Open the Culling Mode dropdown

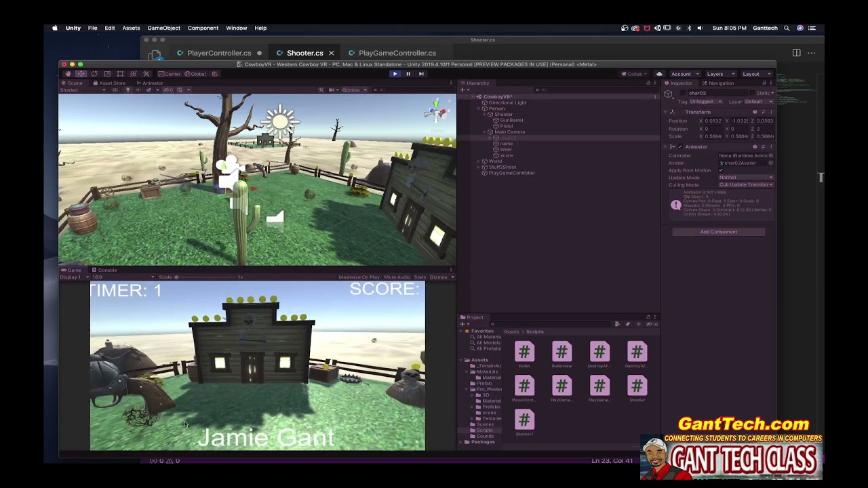[x=746, y=184]
